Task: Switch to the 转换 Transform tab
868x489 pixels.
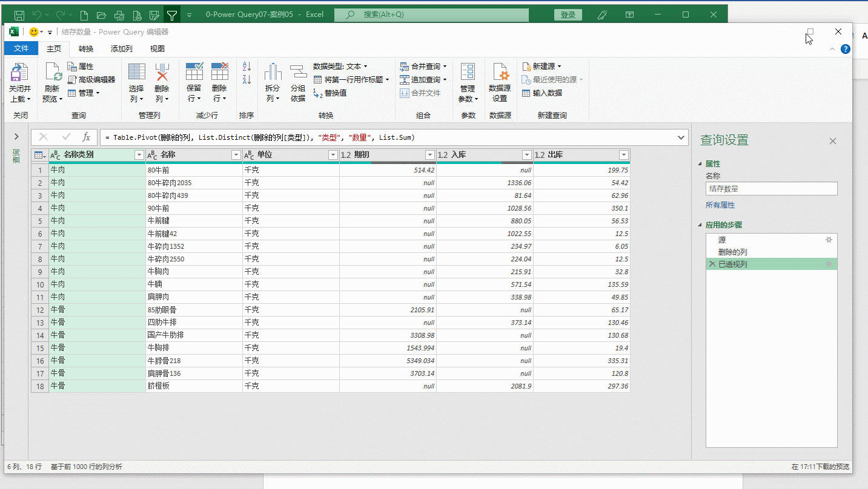Action: [86, 49]
